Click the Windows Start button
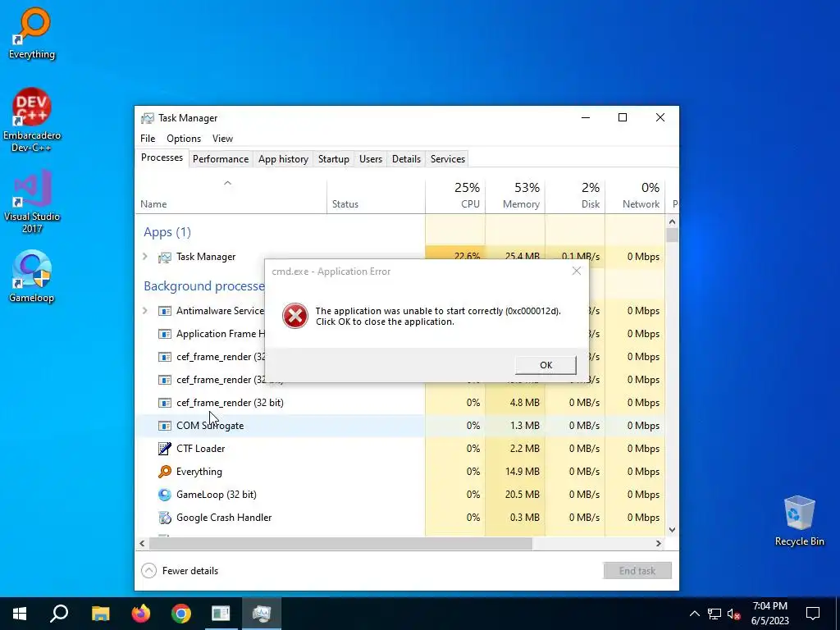Viewport: 840px width, 630px height. tap(20, 614)
